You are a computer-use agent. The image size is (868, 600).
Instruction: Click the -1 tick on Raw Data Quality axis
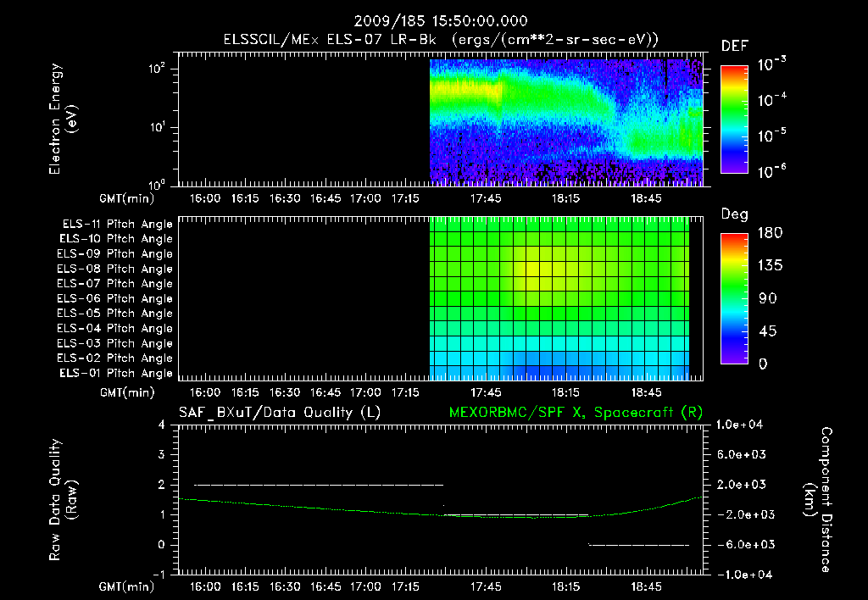[x=159, y=575]
